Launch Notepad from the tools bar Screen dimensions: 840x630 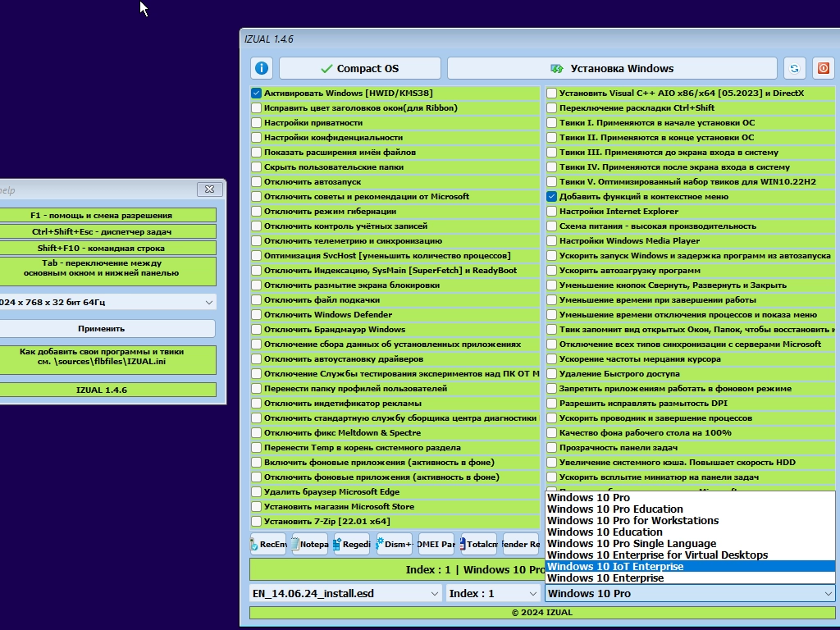pyautogui.click(x=309, y=544)
